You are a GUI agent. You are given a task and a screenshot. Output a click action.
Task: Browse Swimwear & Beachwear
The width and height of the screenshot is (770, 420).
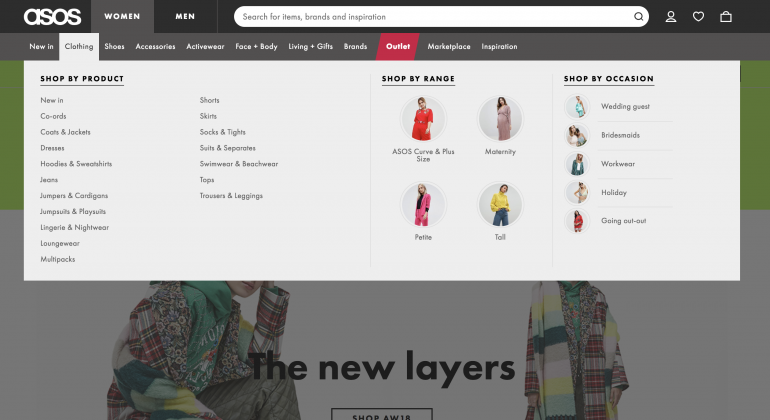pos(239,164)
